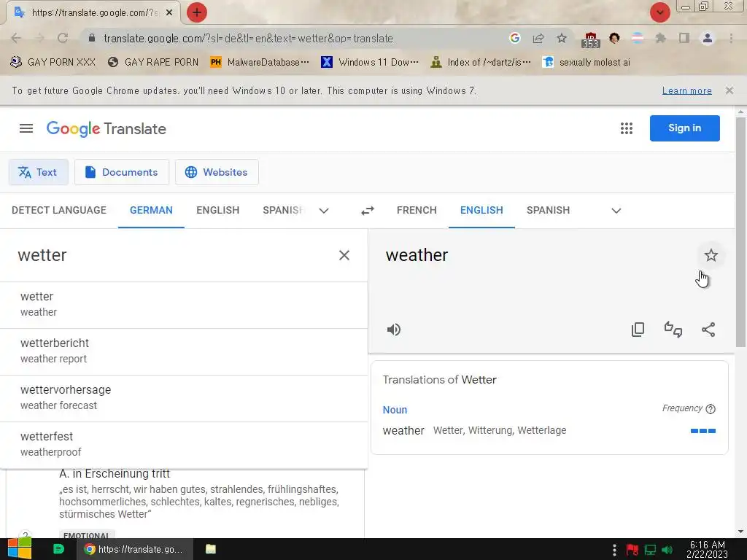The width and height of the screenshot is (747, 560).
Task: Click the address bar URL
Action: pos(248,38)
